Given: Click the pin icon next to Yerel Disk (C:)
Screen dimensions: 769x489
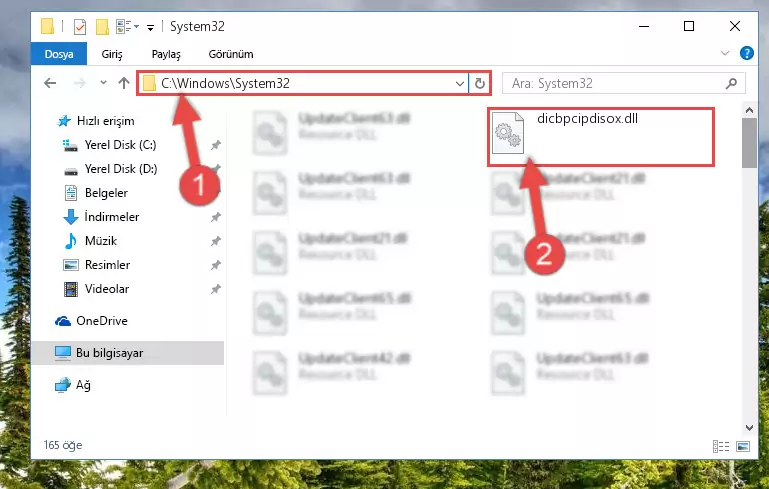Looking at the screenshot, I should pyautogui.click(x=215, y=145).
